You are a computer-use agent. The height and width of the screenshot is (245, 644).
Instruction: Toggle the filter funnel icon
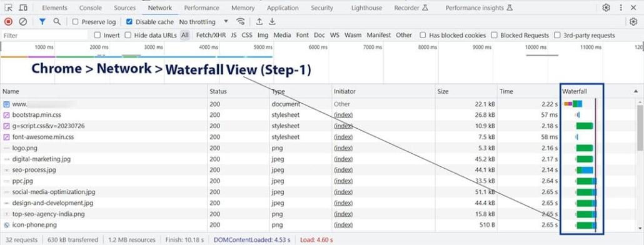click(43, 22)
